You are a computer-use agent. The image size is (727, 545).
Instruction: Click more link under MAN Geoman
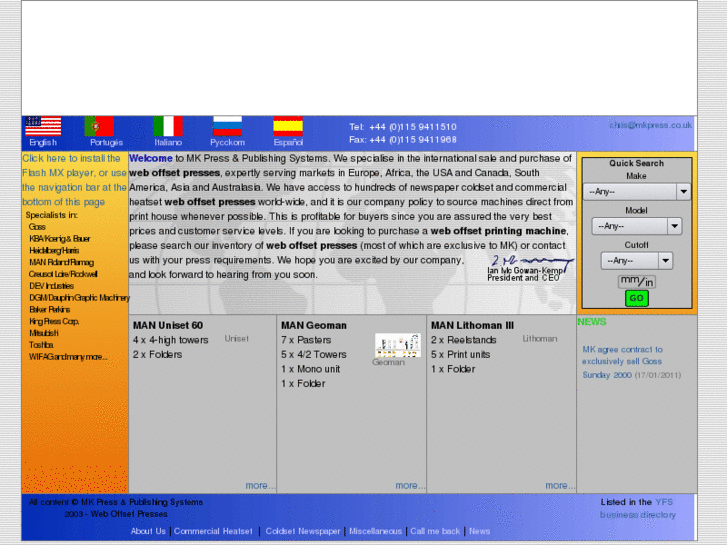[410, 486]
